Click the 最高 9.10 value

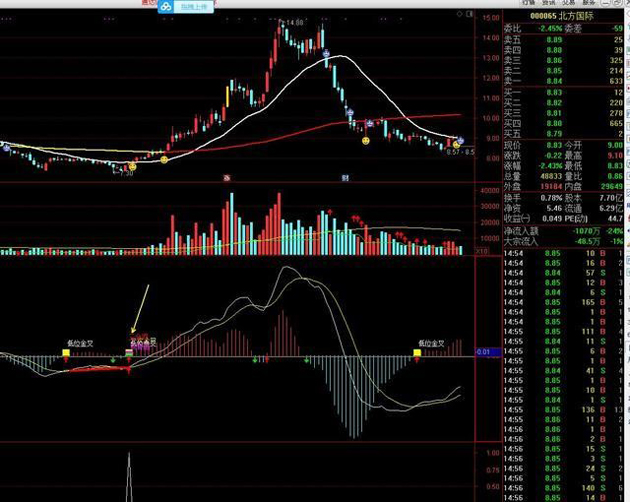[615, 156]
